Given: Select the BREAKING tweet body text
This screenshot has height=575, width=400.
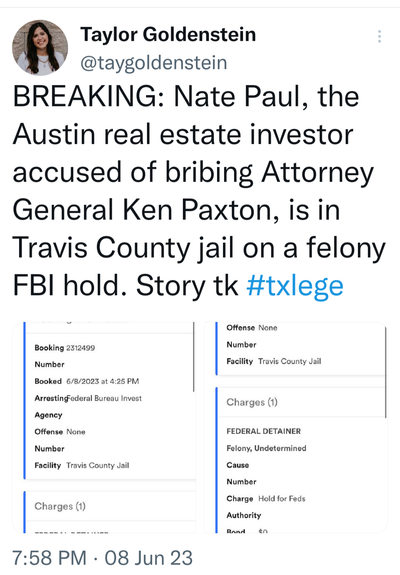Looking at the screenshot, I should point(199,191).
